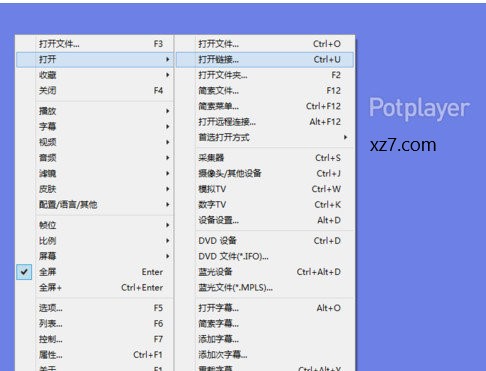Screen dimensions: 486x371
Task: Select 摄像头/其他设备 (Ctrl+J)
Action: [x=265, y=173]
